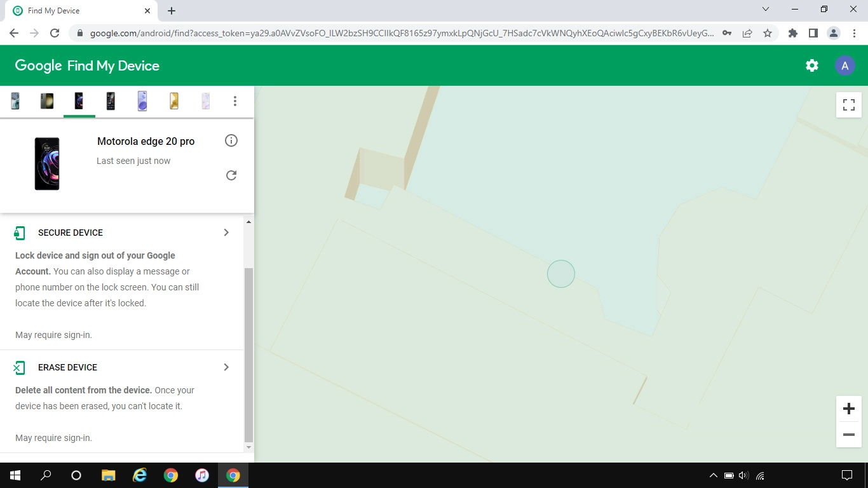Open Find My Device settings gear
Screen dimensions: 868x488
coord(811,65)
